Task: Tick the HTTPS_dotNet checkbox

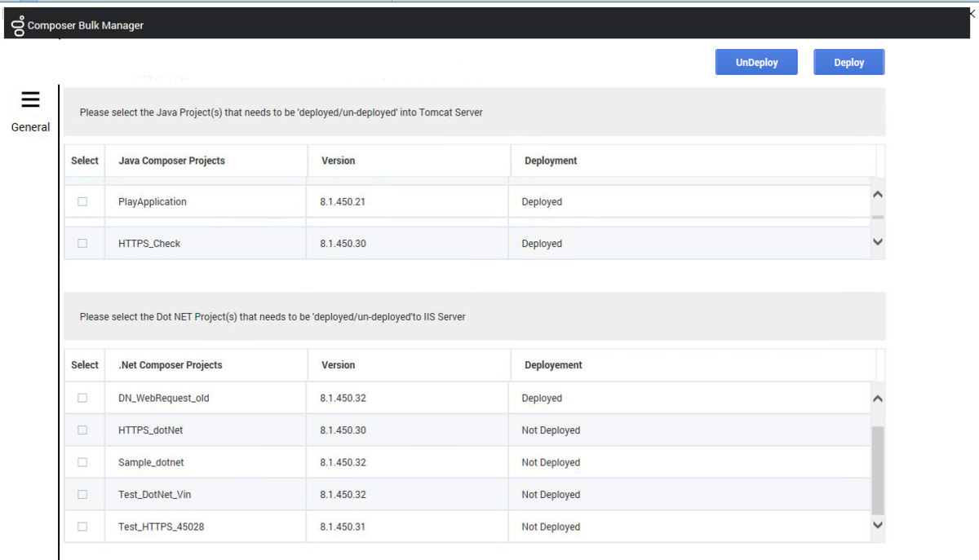Action: tap(82, 430)
